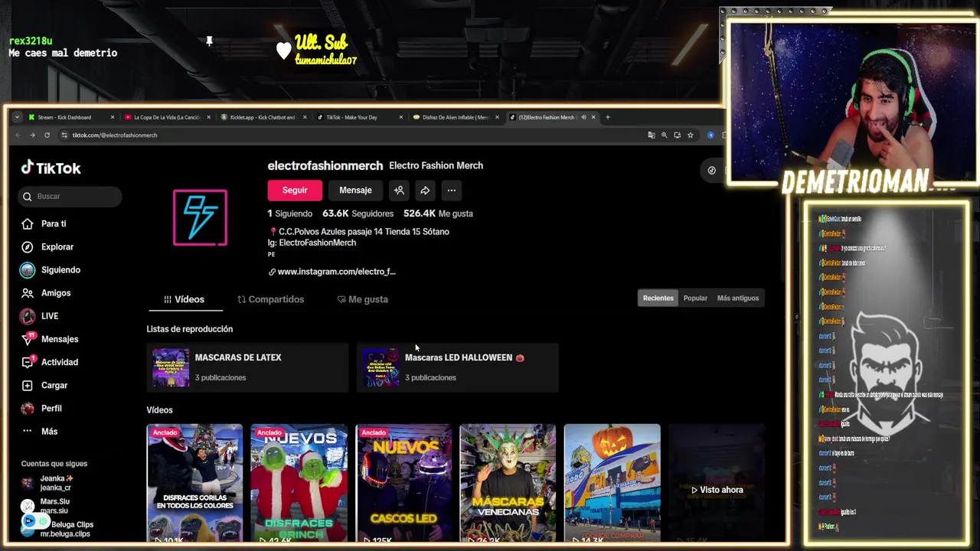
Task: Switch to Disfraz De Alien Inflable tab
Action: click(x=455, y=117)
